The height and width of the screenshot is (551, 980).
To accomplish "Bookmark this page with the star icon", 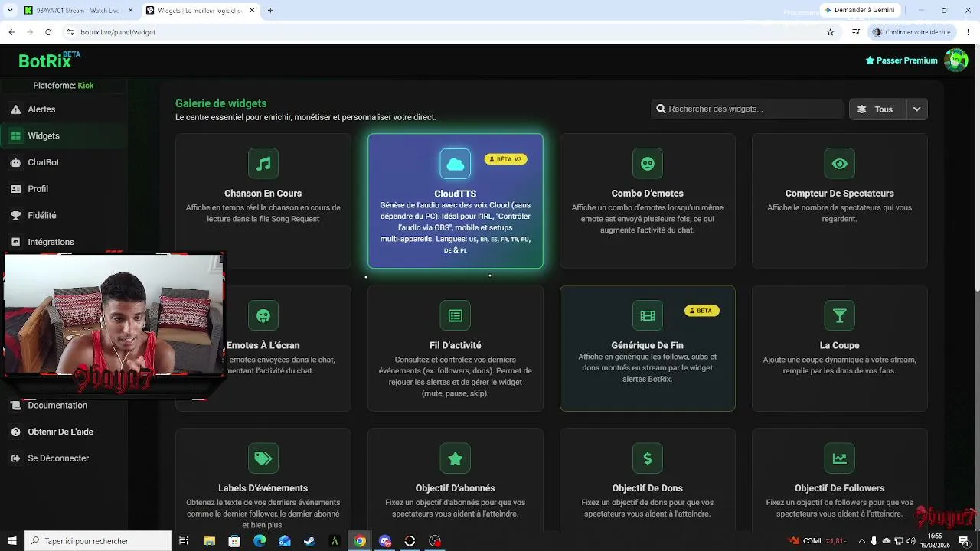I will pyautogui.click(x=830, y=32).
